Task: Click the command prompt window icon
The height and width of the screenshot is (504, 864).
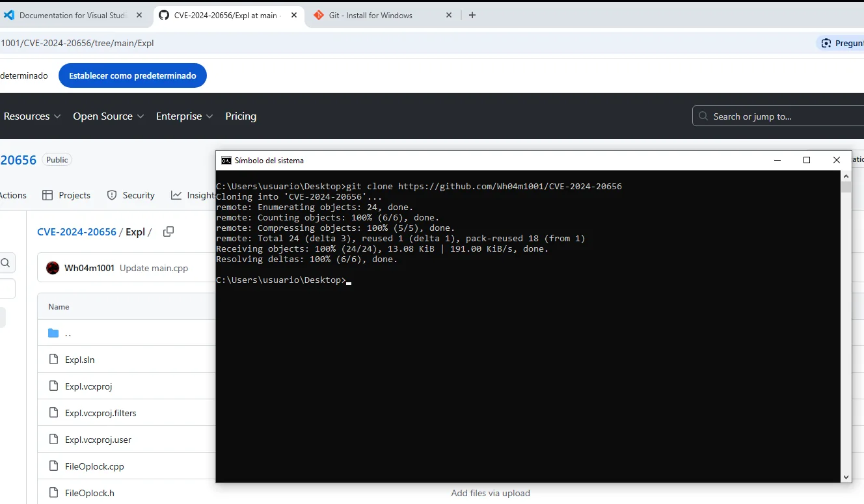Action: click(x=226, y=161)
